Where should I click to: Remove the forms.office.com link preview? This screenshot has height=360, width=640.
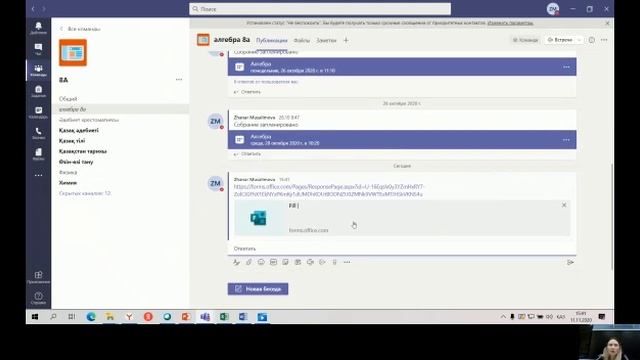point(564,205)
